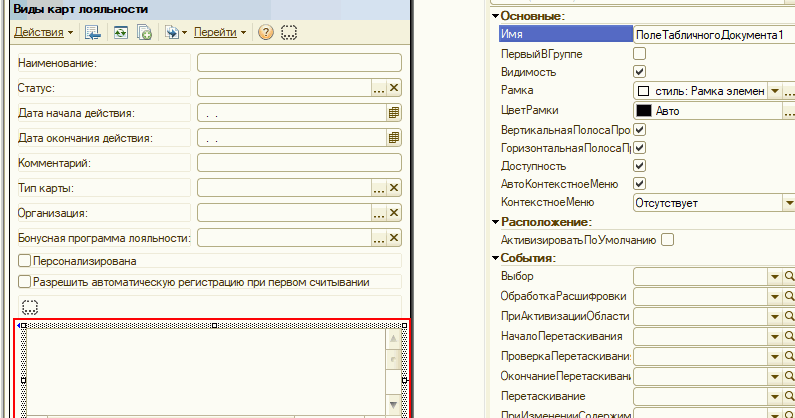The image size is (795, 418).
Task: Click the Комментарий input field
Action: coord(299,163)
